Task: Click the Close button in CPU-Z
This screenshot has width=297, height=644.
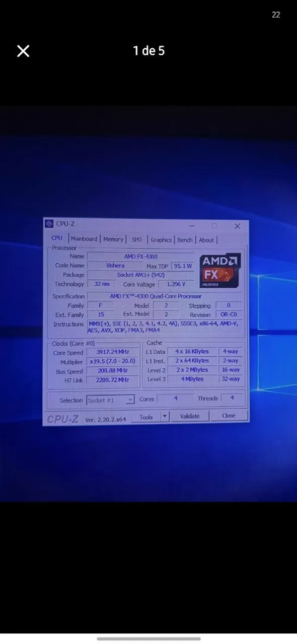Action: [229, 416]
